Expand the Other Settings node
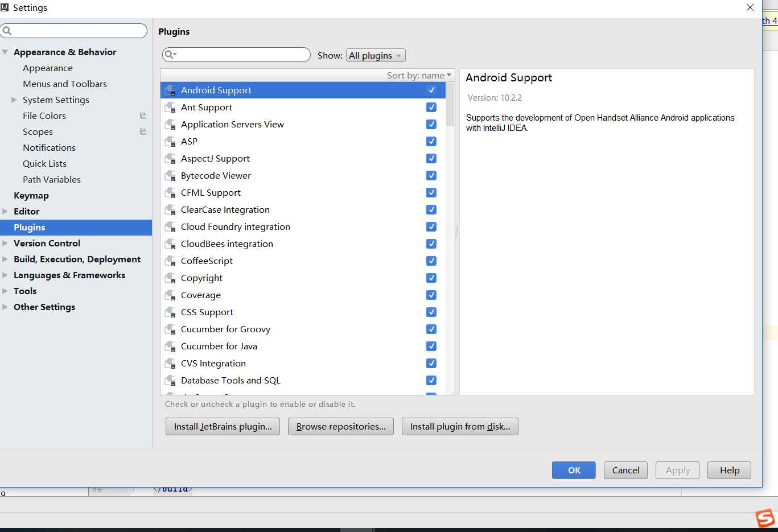 pyautogui.click(x=5, y=307)
